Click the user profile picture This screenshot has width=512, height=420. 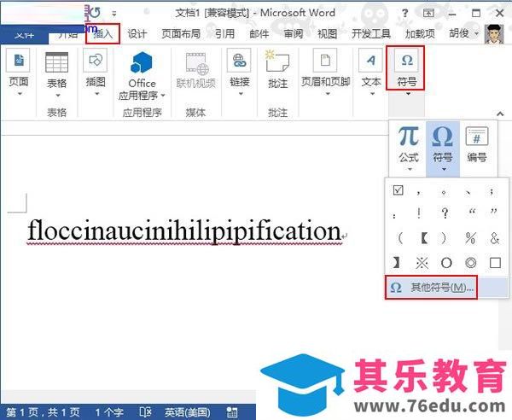coord(494,33)
